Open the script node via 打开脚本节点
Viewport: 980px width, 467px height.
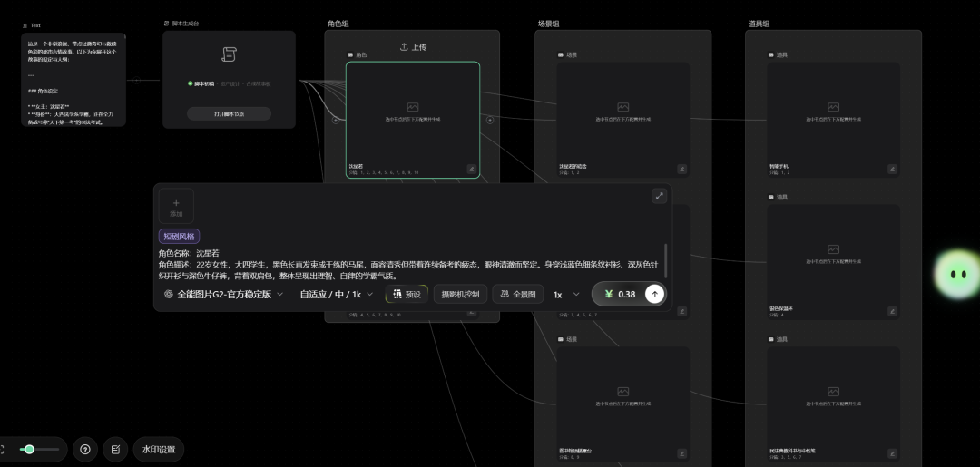click(229, 113)
